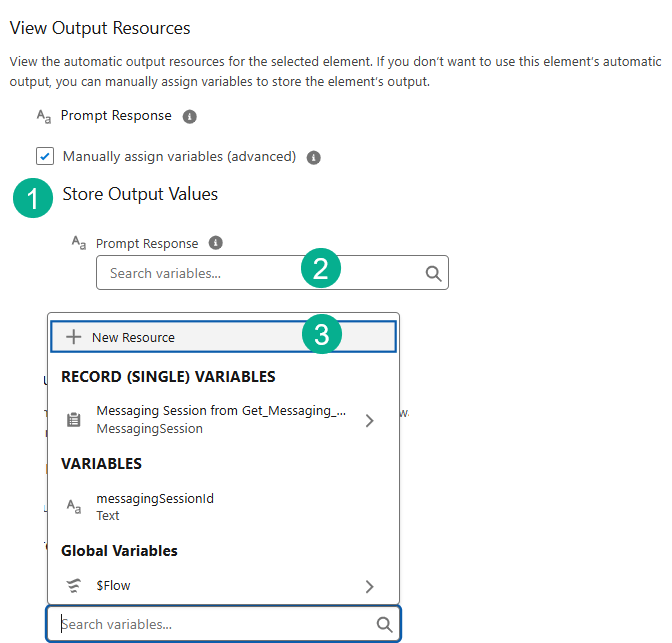
Task: Click the Aa icon beside top Prompt Response
Action: 43,116
